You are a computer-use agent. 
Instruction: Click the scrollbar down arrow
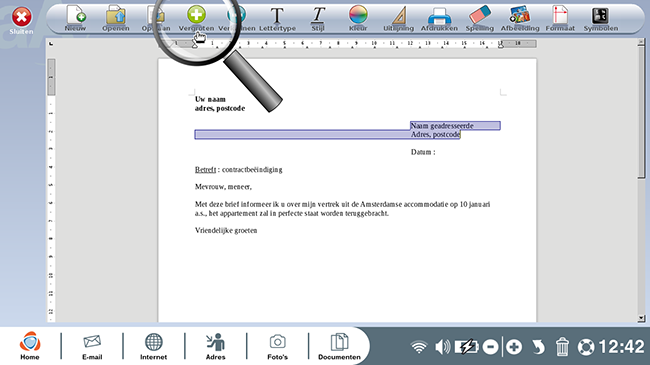[x=641, y=318]
